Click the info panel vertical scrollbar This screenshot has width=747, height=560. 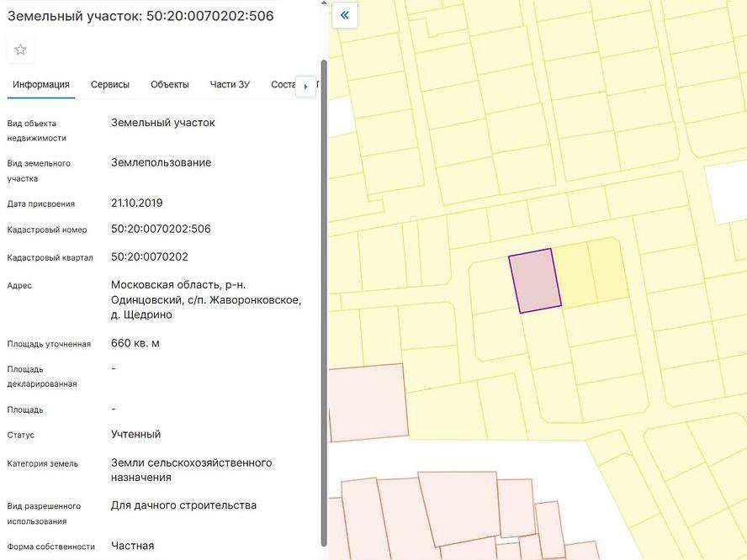(324, 303)
